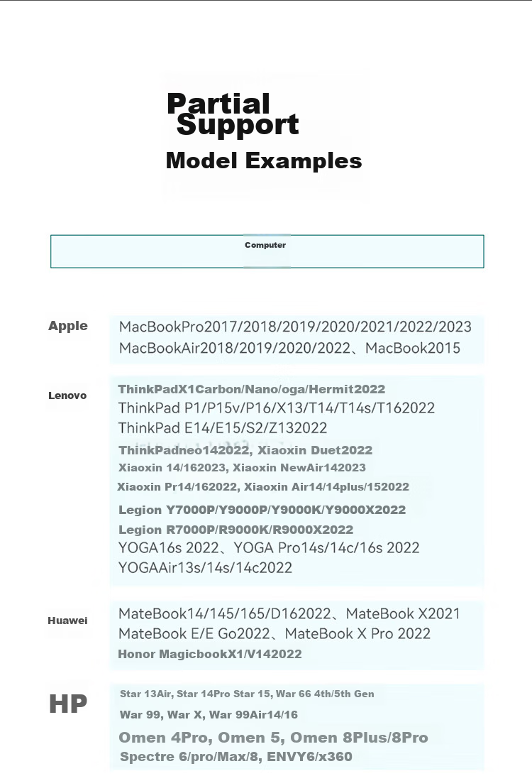The image size is (532, 776).
Task: Click the Omen 4Pro, Omen 5 line
Action: [x=273, y=738]
